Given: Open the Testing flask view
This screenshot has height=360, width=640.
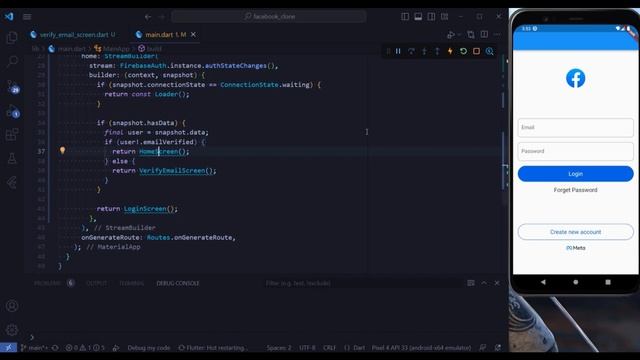Looking at the screenshot, I should [12, 158].
